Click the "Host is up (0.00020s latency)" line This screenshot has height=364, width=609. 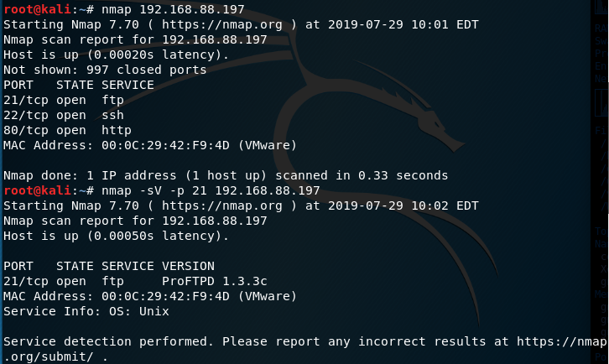pos(116,55)
